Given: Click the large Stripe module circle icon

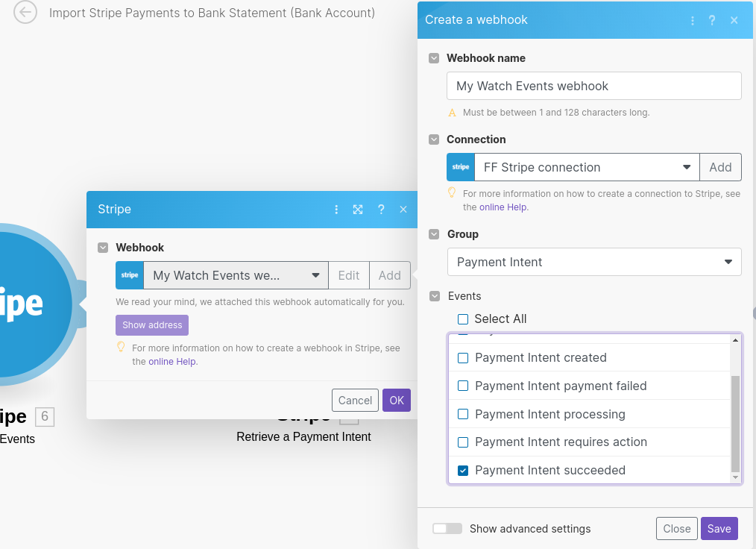Looking at the screenshot, I should point(22,304).
